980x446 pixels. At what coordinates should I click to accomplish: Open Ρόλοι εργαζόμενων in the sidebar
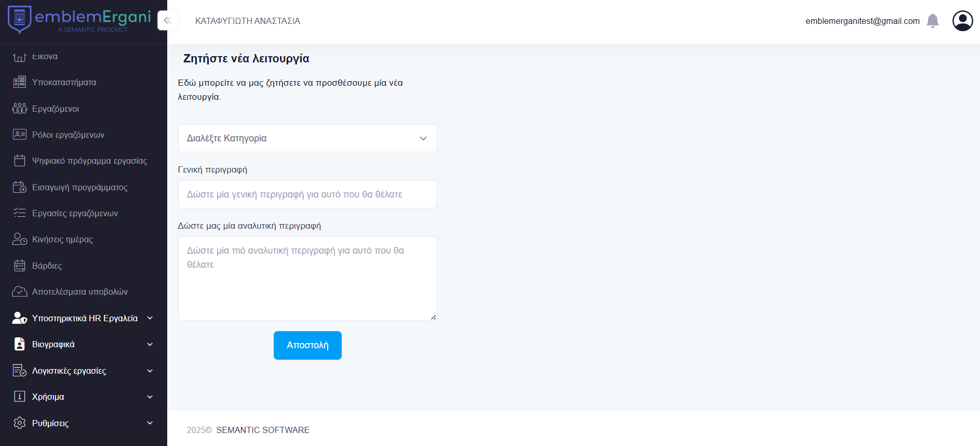68,135
